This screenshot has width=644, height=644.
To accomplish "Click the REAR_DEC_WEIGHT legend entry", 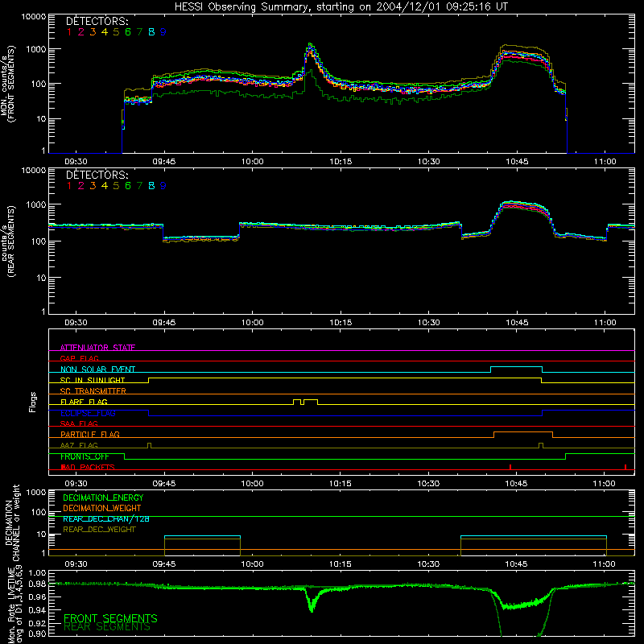I will click(99, 530).
